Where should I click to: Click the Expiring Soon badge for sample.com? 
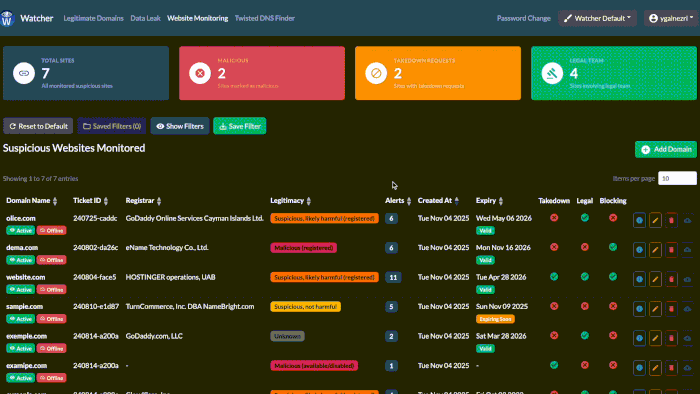pyautogui.click(x=495, y=319)
